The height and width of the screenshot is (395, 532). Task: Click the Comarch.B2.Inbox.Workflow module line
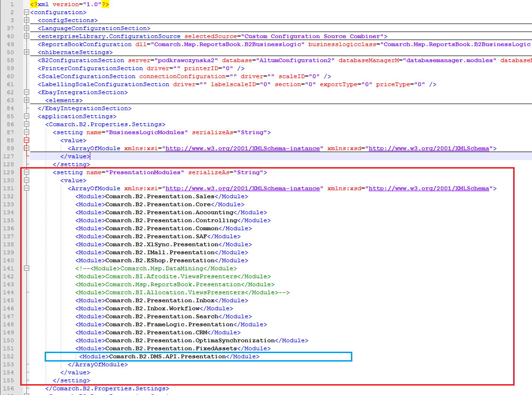[154, 308]
